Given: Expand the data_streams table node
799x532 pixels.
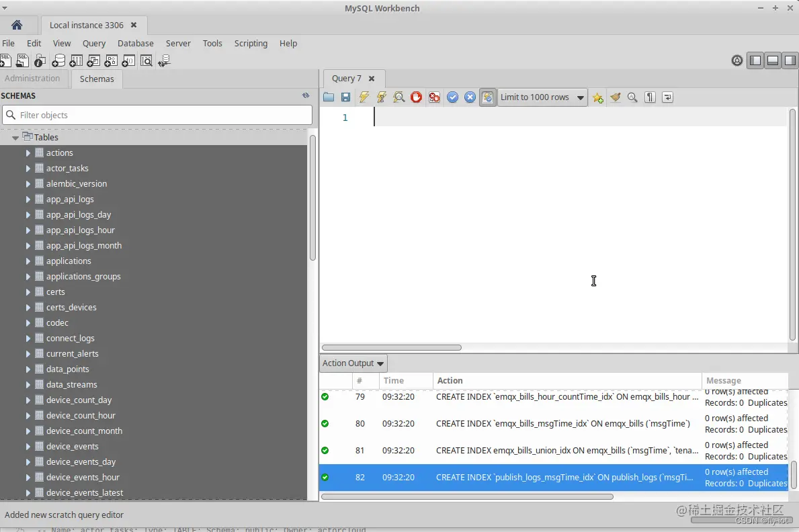Looking at the screenshot, I should [x=28, y=385].
